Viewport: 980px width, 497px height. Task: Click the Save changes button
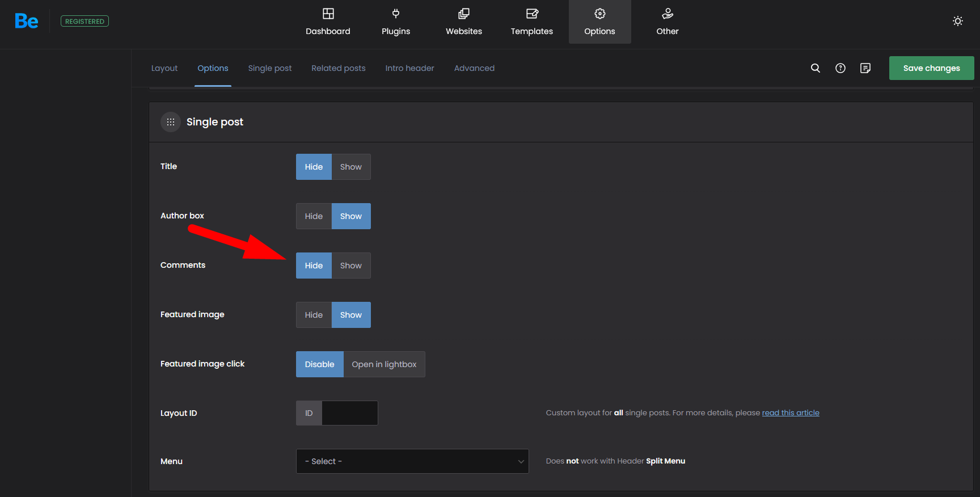click(x=931, y=68)
